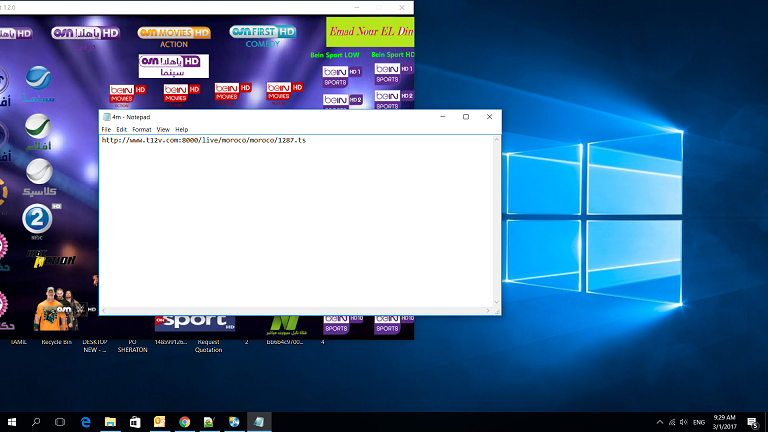Open beIN Sports HD1 under Bein Sport LOW
This screenshot has height=432, width=768.
click(x=342, y=76)
